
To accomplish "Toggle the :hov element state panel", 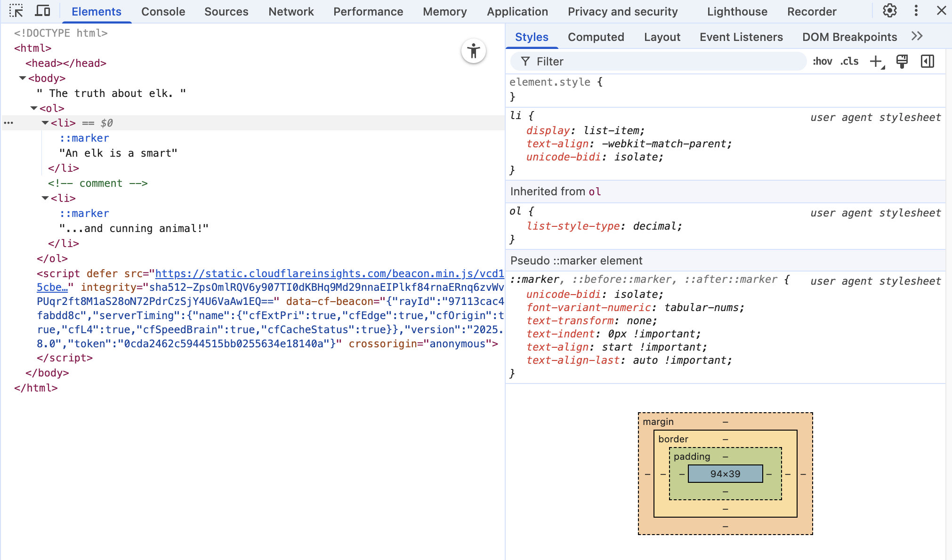I will click(x=822, y=62).
